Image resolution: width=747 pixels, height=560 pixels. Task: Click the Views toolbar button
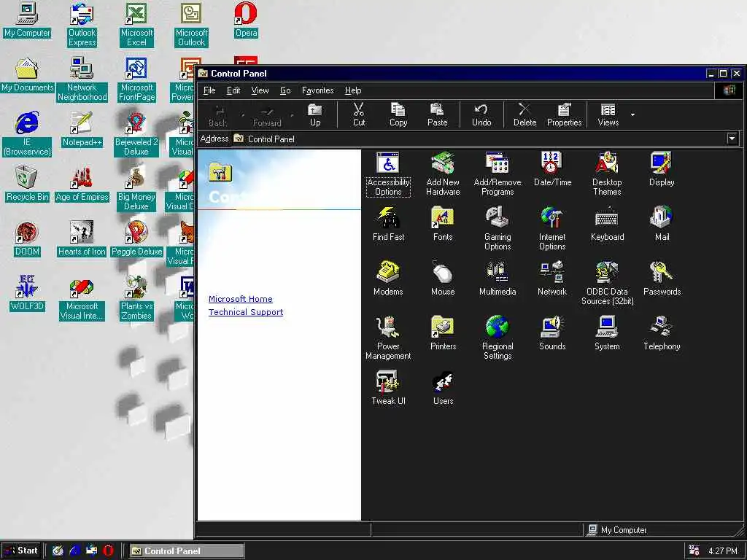[x=608, y=114]
